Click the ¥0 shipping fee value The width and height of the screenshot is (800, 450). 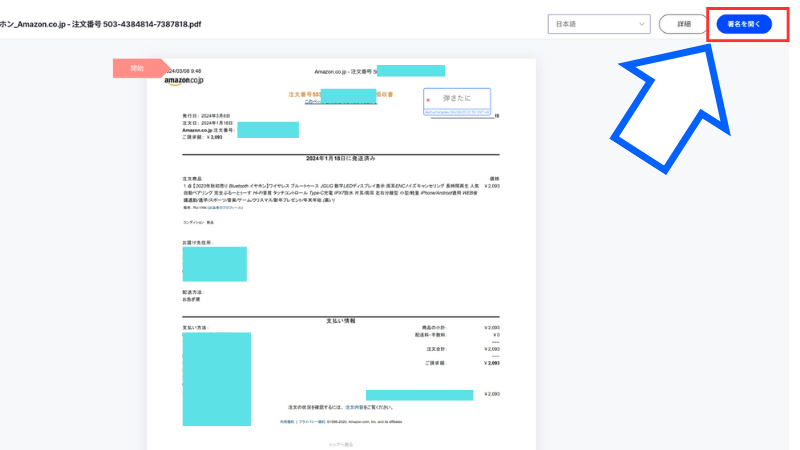pyautogui.click(x=496, y=335)
